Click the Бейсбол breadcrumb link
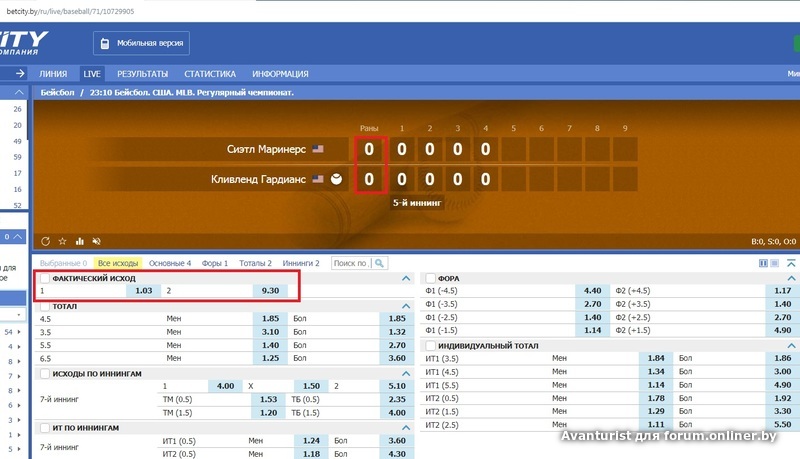The image size is (800, 459). point(57,92)
